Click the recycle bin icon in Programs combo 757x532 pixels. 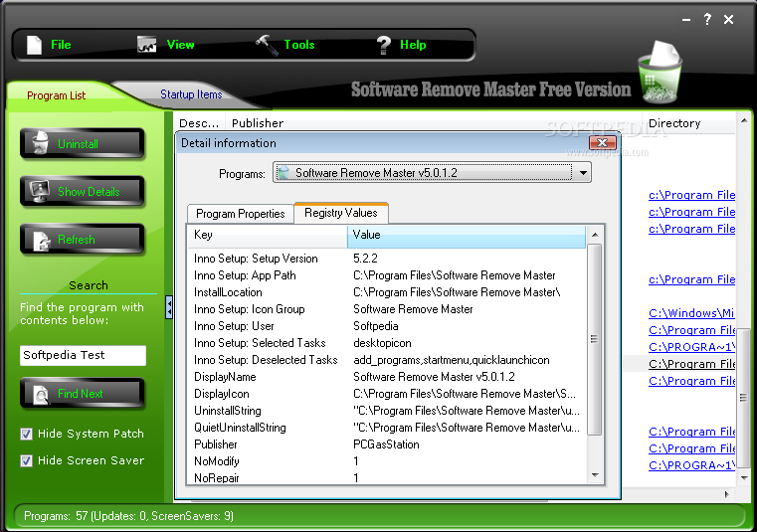[284, 173]
